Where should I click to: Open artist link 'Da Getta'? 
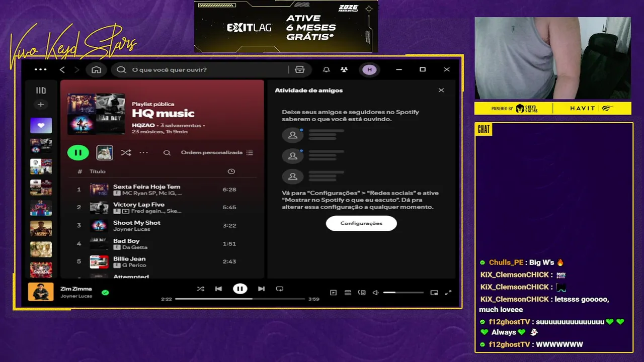pyautogui.click(x=135, y=247)
